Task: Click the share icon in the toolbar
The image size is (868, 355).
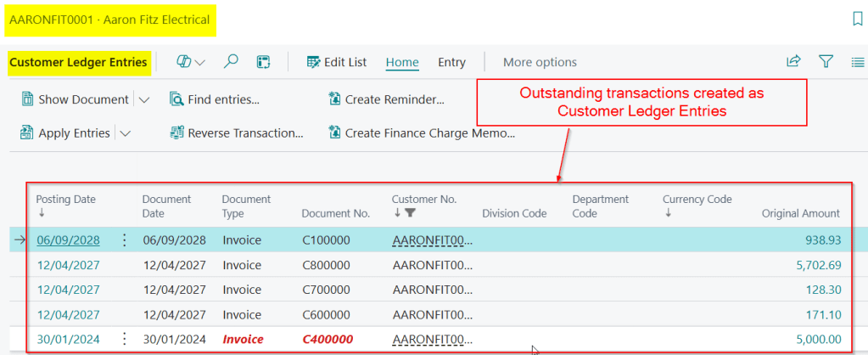Action: 793,61
